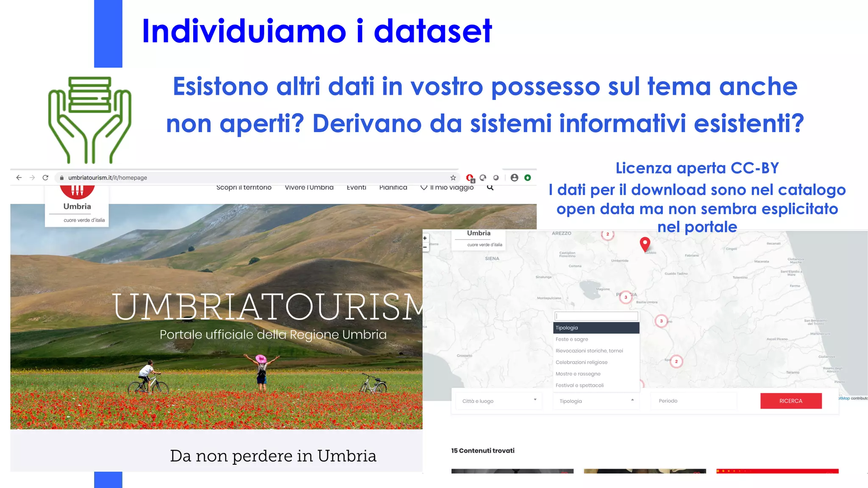868x488 pixels.
Task: Click the heart icon beside Il mio viaggio
Action: pyautogui.click(x=423, y=187)
